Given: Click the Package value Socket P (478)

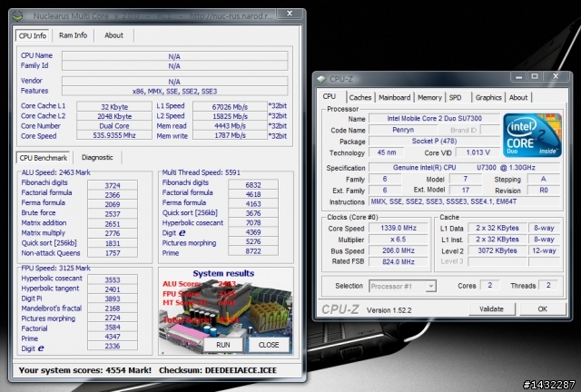Looking at the screenshot, I should pos(434,142).
